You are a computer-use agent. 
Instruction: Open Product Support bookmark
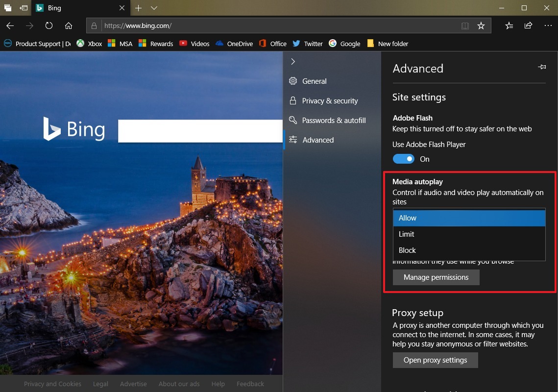tap(37, 44)
